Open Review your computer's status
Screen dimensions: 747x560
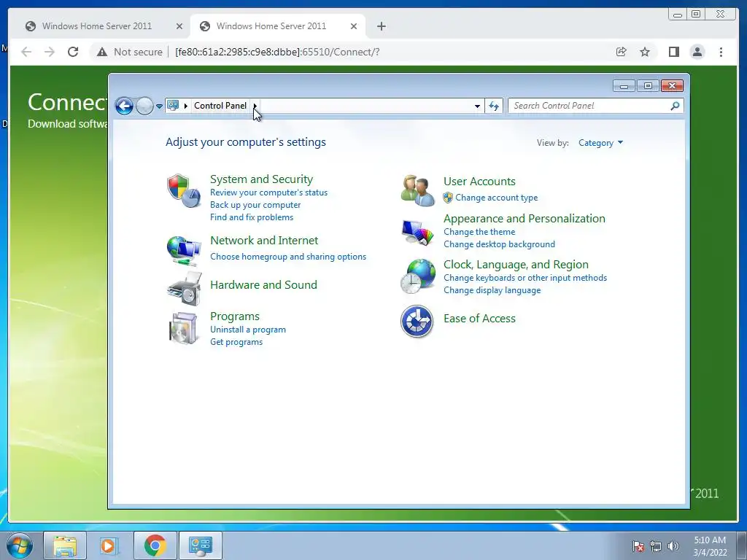[268, 192]
